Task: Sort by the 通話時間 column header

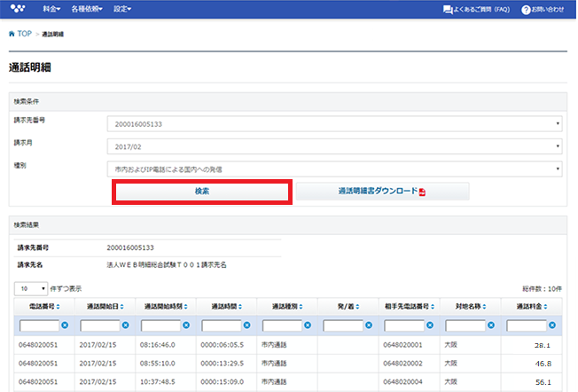Action: click(x=227, y=307)
